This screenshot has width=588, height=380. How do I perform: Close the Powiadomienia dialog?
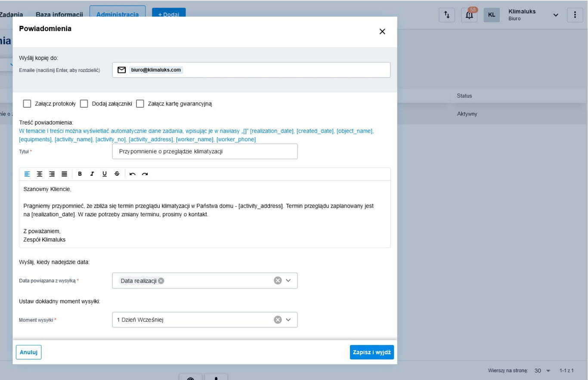(x=382, y=31)
